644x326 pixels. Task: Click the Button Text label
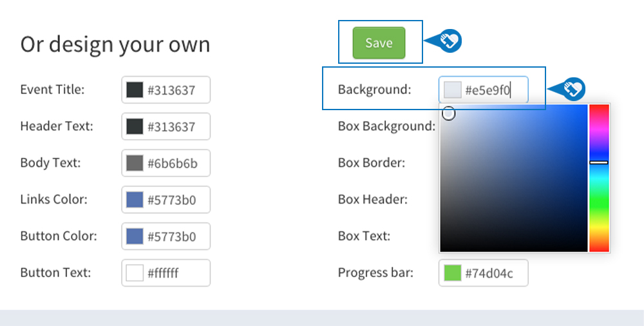[55, 272]
